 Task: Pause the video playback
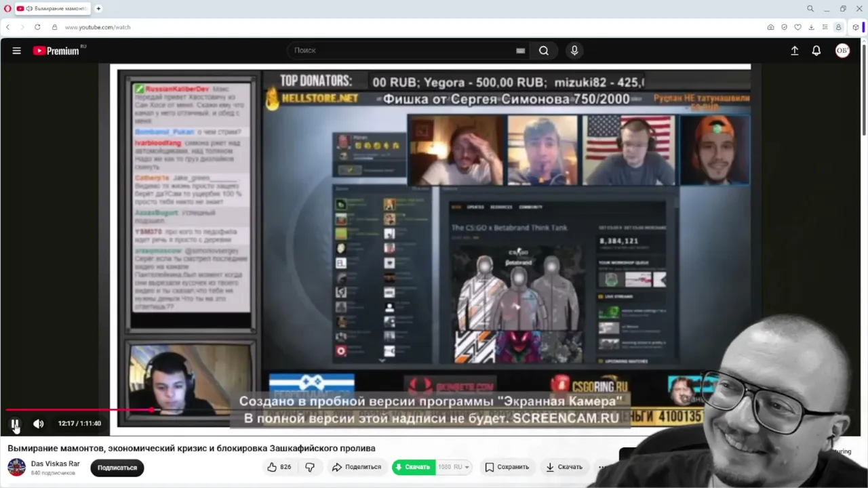point(15,424)
